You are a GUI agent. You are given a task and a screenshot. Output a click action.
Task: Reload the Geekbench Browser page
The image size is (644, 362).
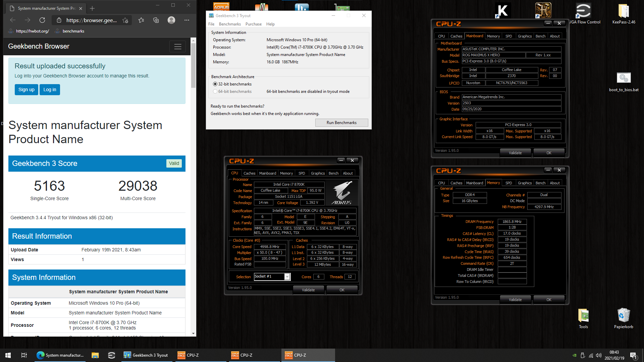click(42, 20)
